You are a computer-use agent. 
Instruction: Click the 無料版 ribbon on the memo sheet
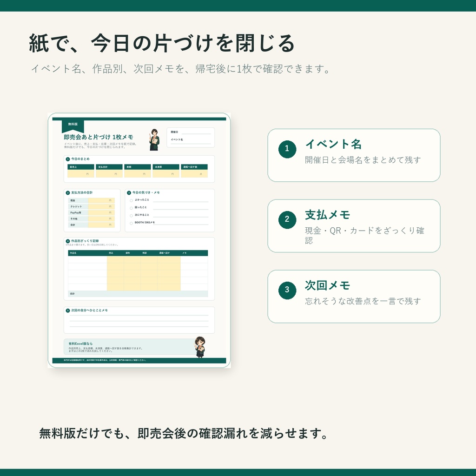pyautogui.click(x=73, y=126)
